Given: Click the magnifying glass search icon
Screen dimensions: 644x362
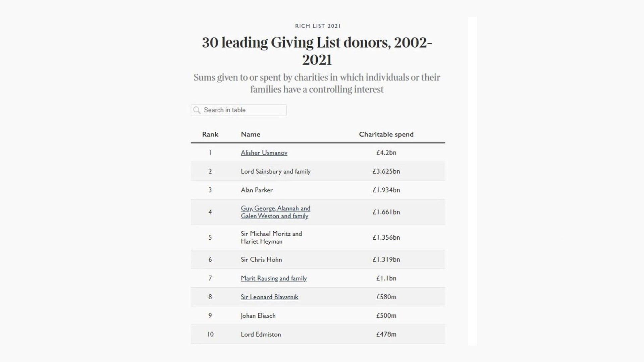Looking at the screenshot, I should [x=197, y=110].
